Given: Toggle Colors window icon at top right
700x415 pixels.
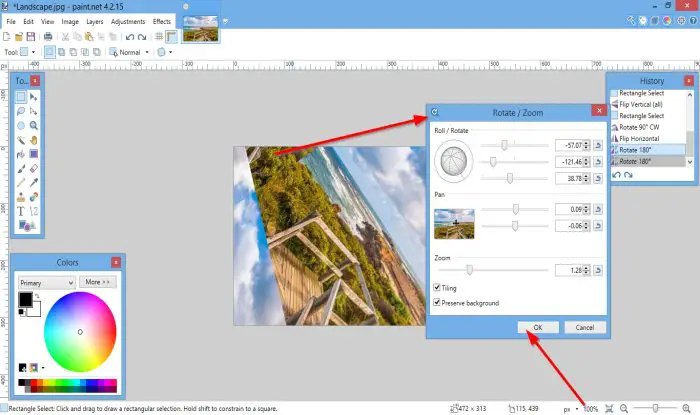Looking at the screenshot, I should click(x=667, y=21).
